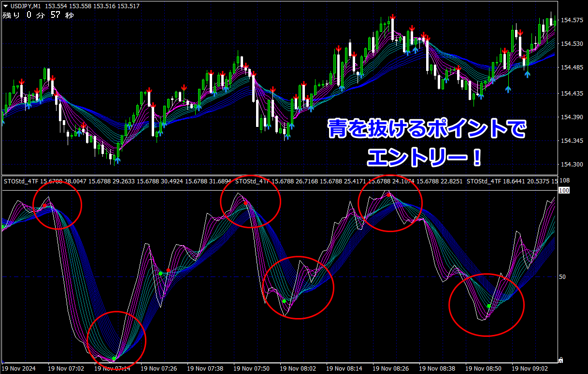Click the 19 Nov 2024 date label

[19, 368]
